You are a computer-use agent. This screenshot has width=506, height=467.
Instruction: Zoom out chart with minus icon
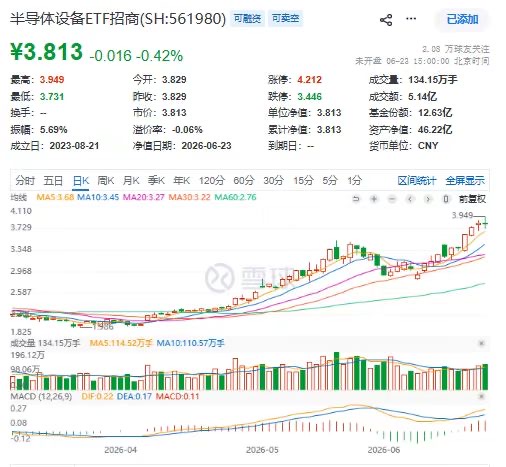[392, 199]
